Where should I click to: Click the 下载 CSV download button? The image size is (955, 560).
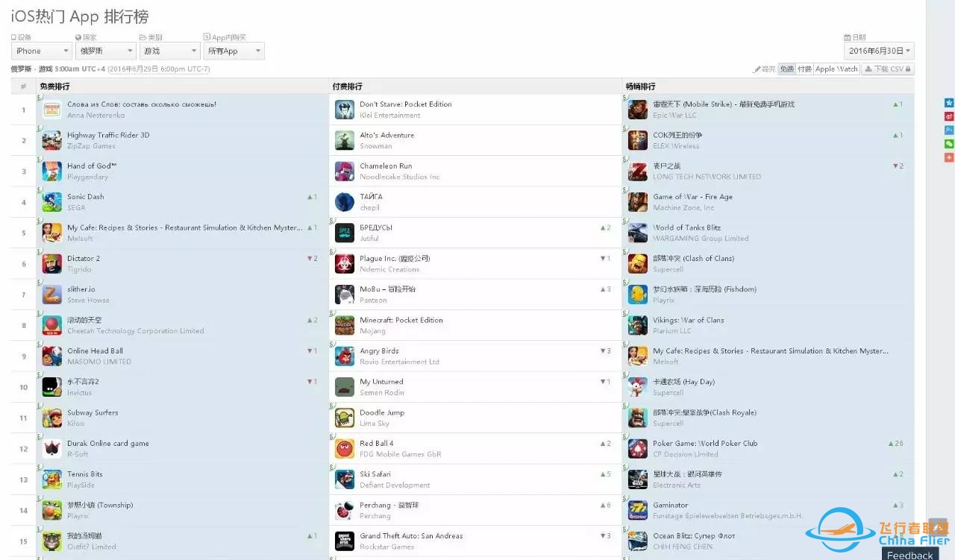click(888, 69)
